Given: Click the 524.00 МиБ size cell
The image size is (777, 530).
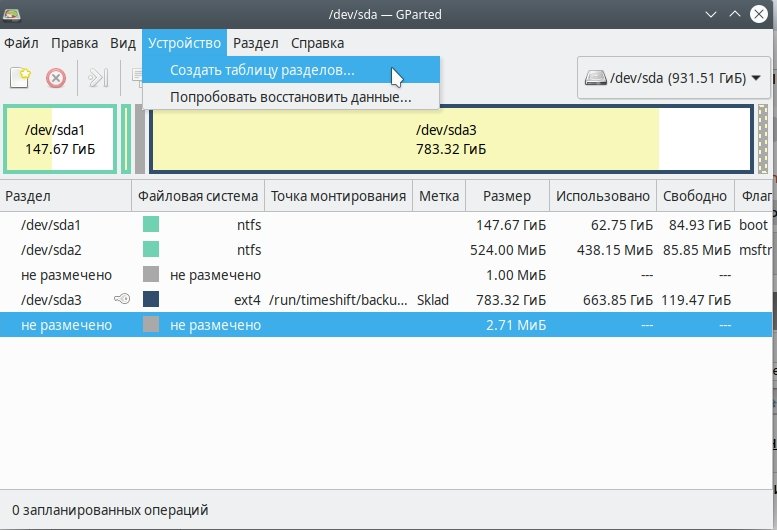Looking at the screenshot, I should click(508, 250).
